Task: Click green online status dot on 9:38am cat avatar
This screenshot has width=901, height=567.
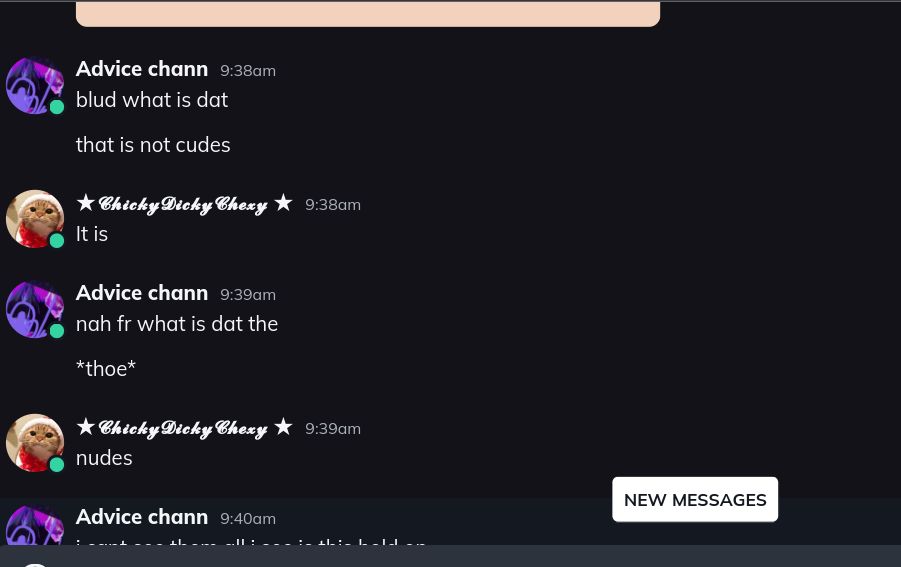Action: (x=57, y=241)
